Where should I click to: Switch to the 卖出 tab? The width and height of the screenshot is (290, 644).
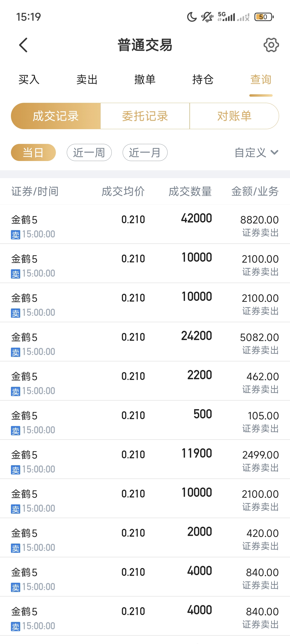pyautogui.click(x=87, y=80)
